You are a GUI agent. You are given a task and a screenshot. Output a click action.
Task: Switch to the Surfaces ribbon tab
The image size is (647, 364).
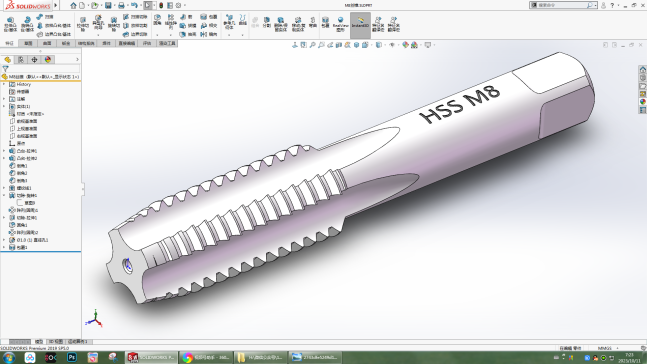[x=47, y=43]
